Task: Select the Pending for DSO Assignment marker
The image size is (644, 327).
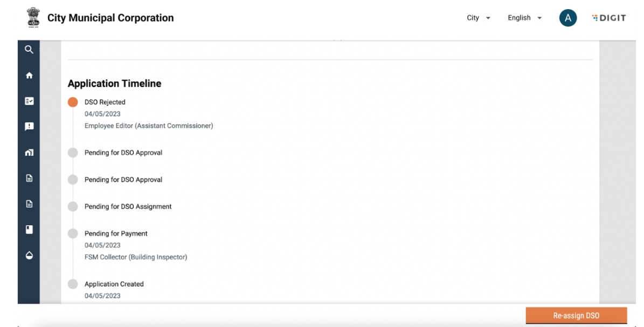Action: coord(73,207)
